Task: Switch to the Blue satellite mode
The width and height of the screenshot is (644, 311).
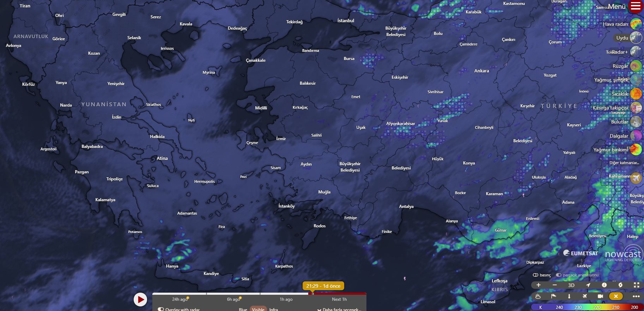Action: pyautogui.click(x=243, y=309)
